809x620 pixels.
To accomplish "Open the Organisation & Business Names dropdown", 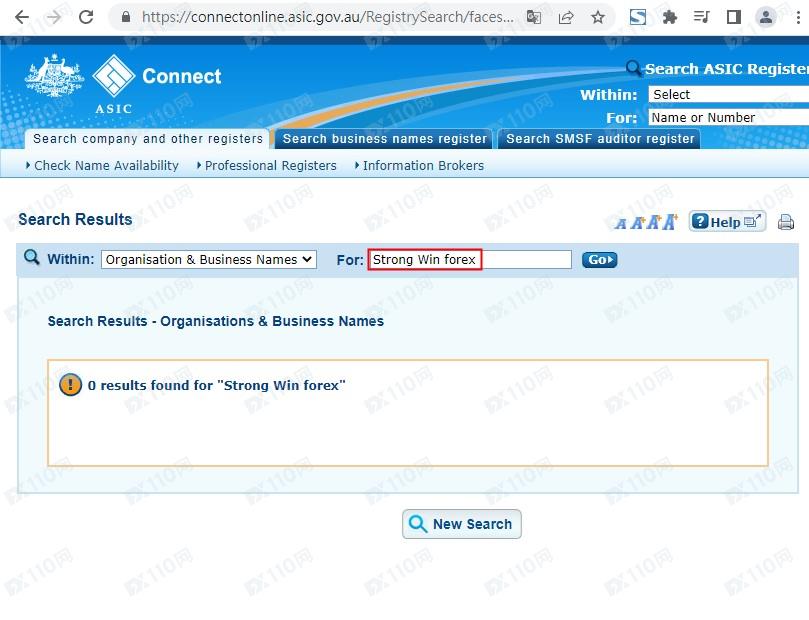I will click(x=209, y=259).
